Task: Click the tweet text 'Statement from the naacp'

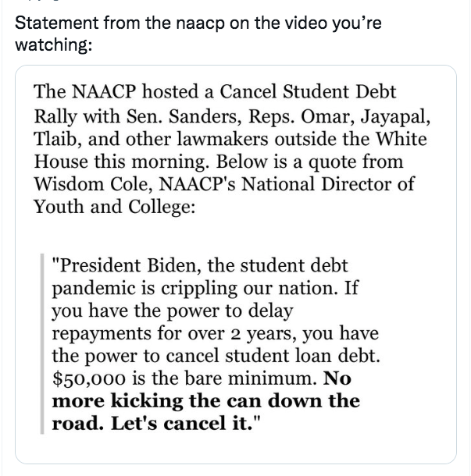Action: 120,23
